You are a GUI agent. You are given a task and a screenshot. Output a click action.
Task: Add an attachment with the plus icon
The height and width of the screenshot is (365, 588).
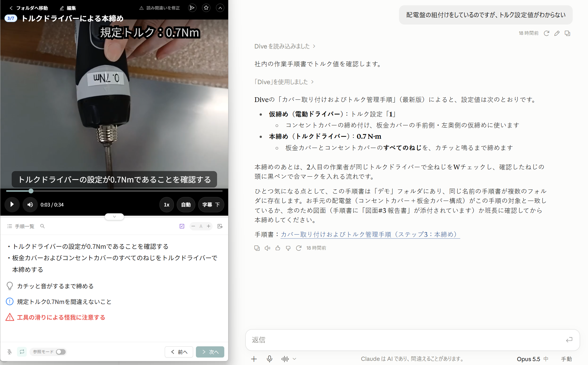[254, 359]
